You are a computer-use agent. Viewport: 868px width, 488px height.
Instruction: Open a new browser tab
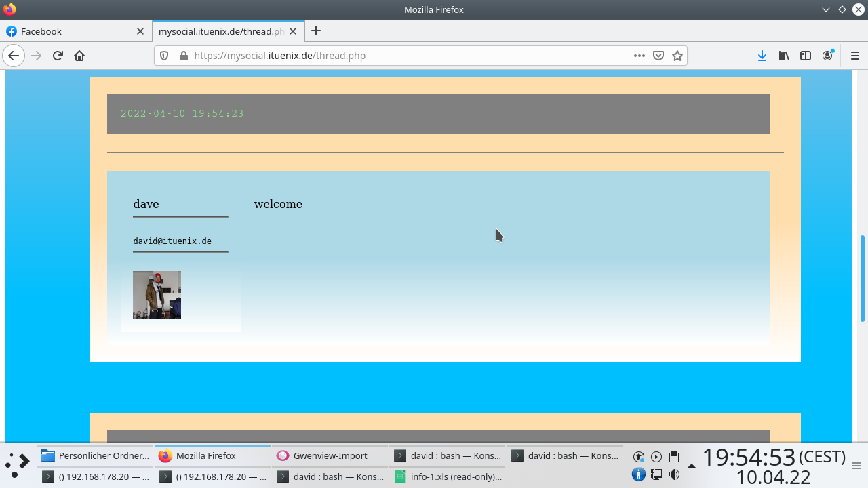(316, 31)
